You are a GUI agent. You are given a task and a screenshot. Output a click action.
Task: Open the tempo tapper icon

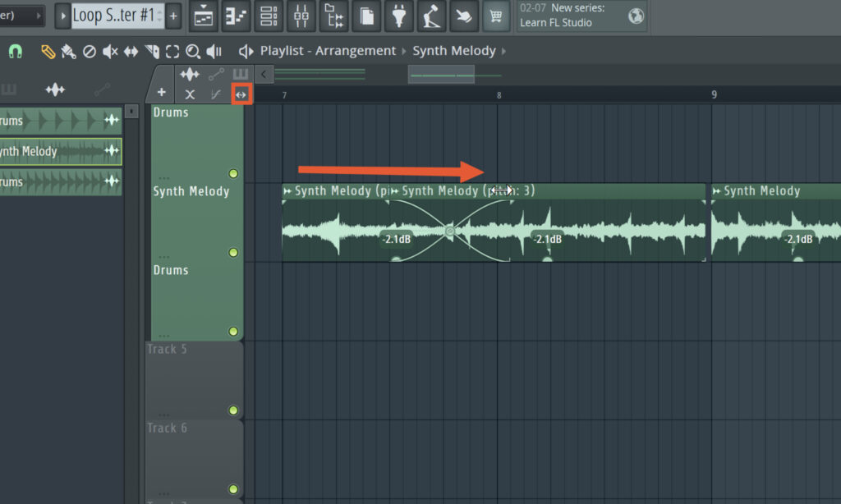point(432,16)
